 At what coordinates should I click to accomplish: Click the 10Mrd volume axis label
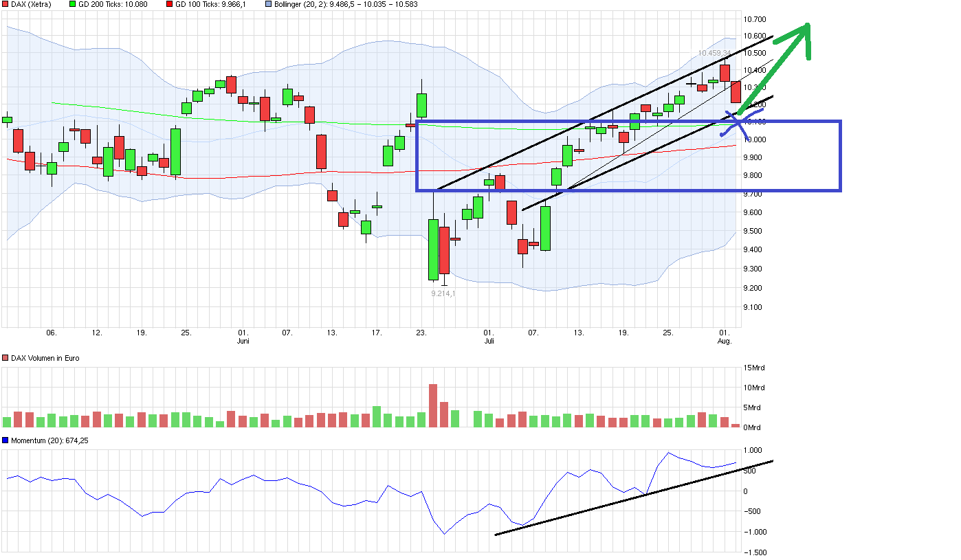tap(755, 388)
